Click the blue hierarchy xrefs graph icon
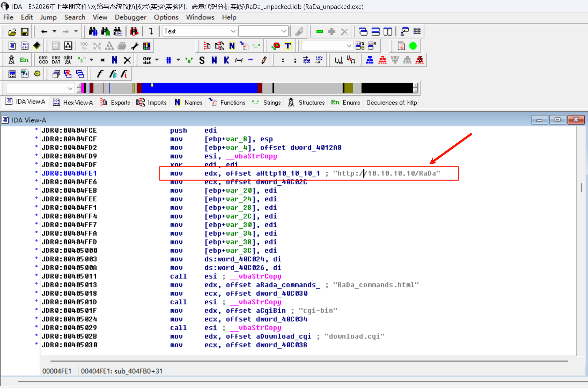This screenshot has width=588, height=388. pos(370,60)
